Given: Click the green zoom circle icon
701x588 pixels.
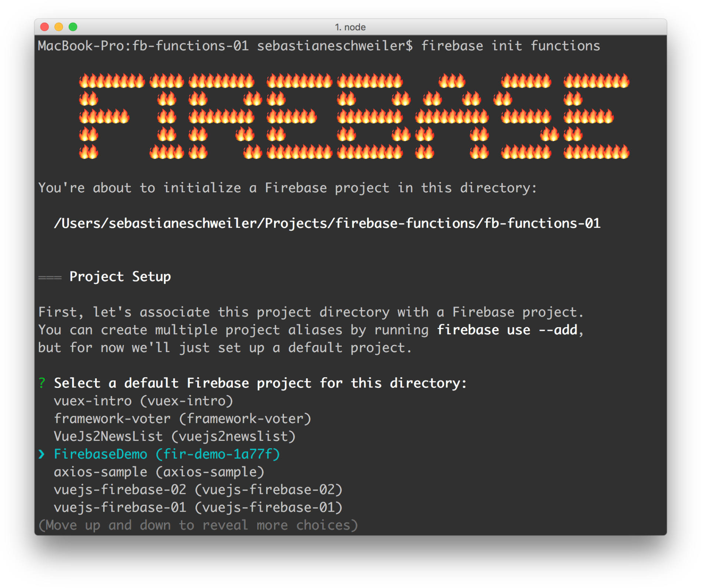Looking at the screenshot, I should 74,26.
